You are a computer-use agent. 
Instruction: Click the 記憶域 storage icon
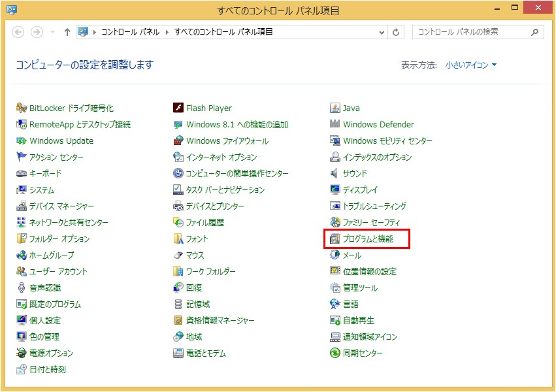coord(178,304)
